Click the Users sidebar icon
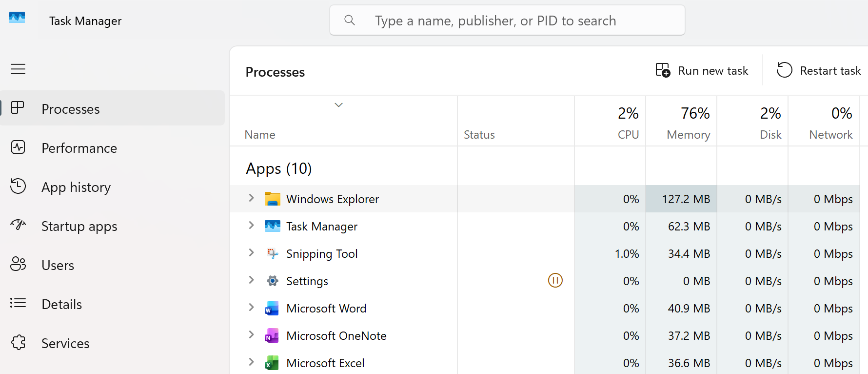Image resolution: width=868 pixels, height=374 pixels. [x=18, y=264]
